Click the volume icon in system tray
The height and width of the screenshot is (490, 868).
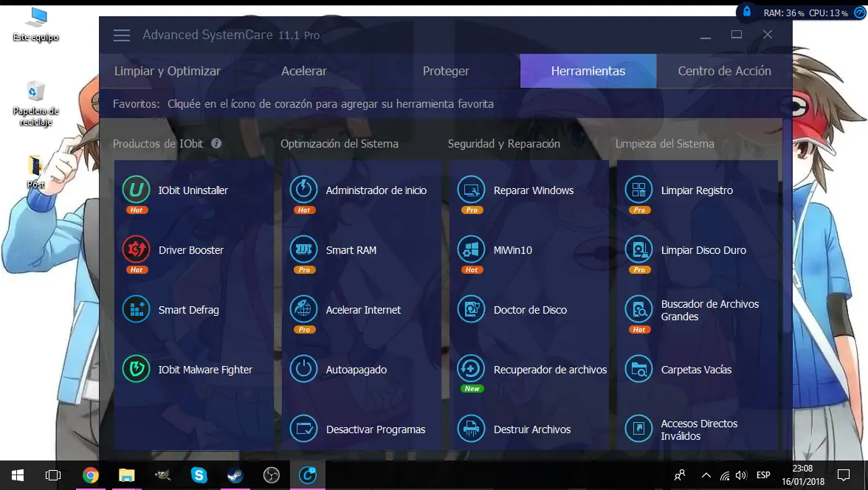[742, 475]
